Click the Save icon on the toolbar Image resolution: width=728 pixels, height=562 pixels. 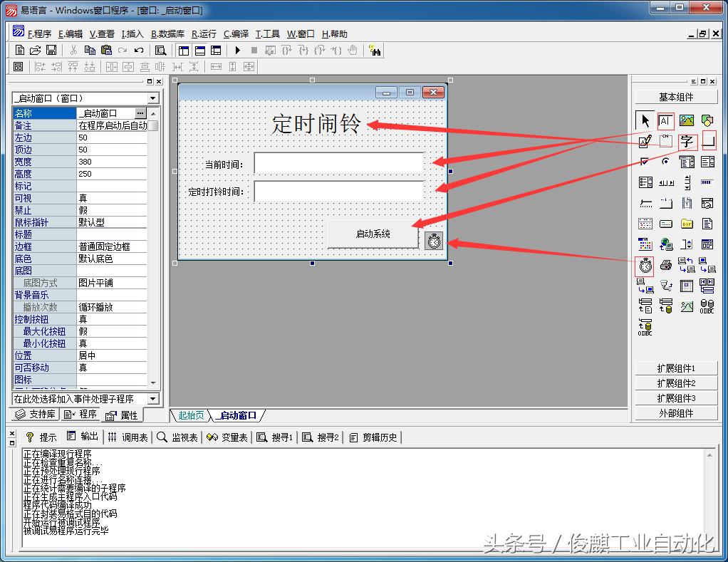[x=50, y=51]
